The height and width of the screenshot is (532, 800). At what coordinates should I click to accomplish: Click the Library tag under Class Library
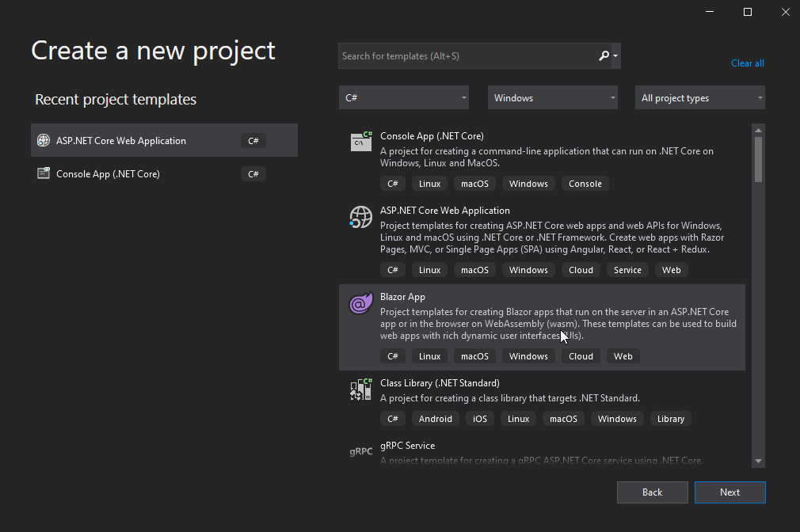[x=670, y=419]
